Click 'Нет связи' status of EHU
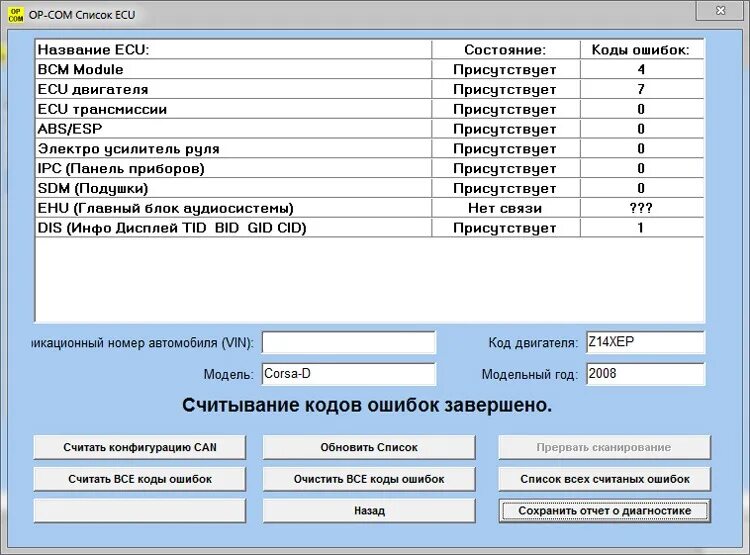 505,208
